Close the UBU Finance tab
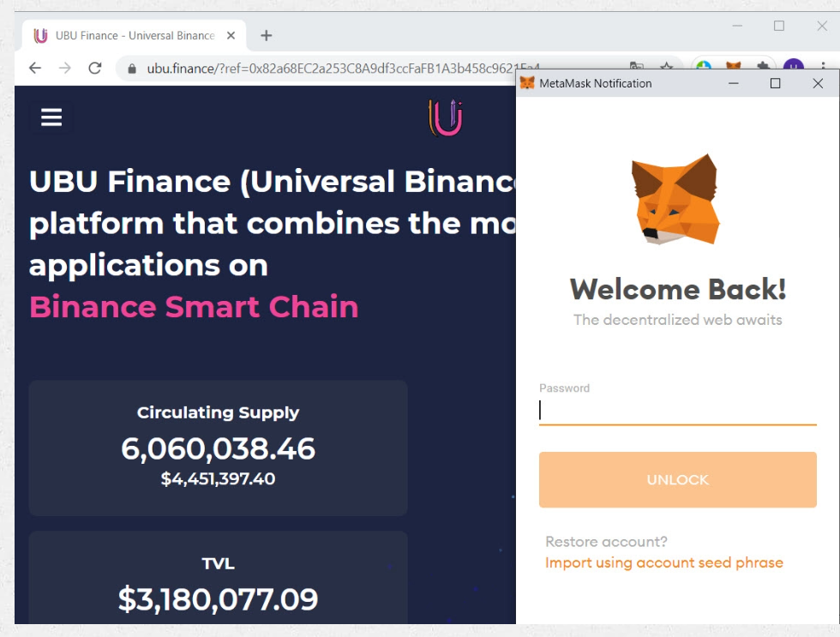Viewport: 840px width, 637px height. [x=231, y=35]
